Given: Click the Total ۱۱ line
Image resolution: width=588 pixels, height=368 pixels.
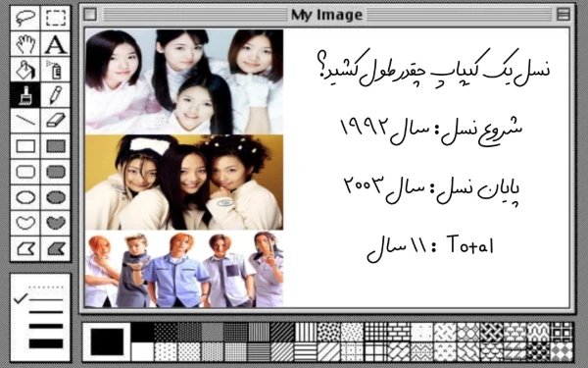Looking at the screenshot, I should pyautogui.click(x=430, y=248).
